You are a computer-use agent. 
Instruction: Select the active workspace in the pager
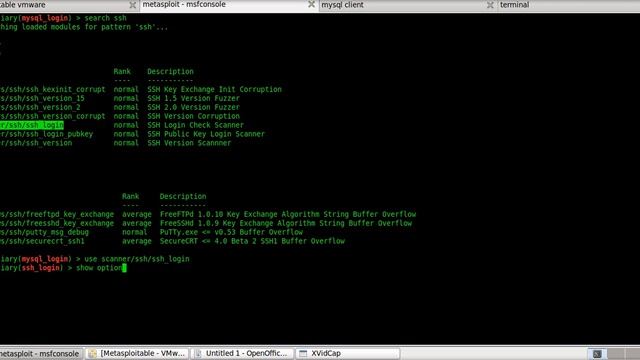(597, 354)
